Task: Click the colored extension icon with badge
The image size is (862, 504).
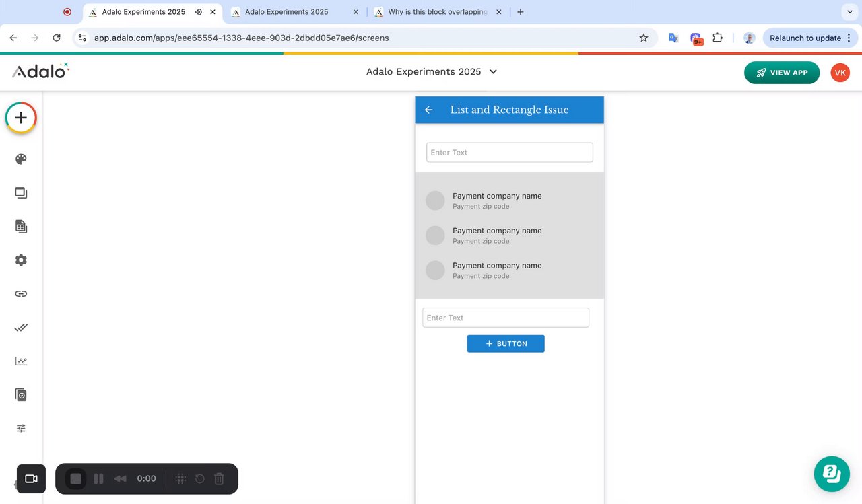Action: [x=696, y=39]
